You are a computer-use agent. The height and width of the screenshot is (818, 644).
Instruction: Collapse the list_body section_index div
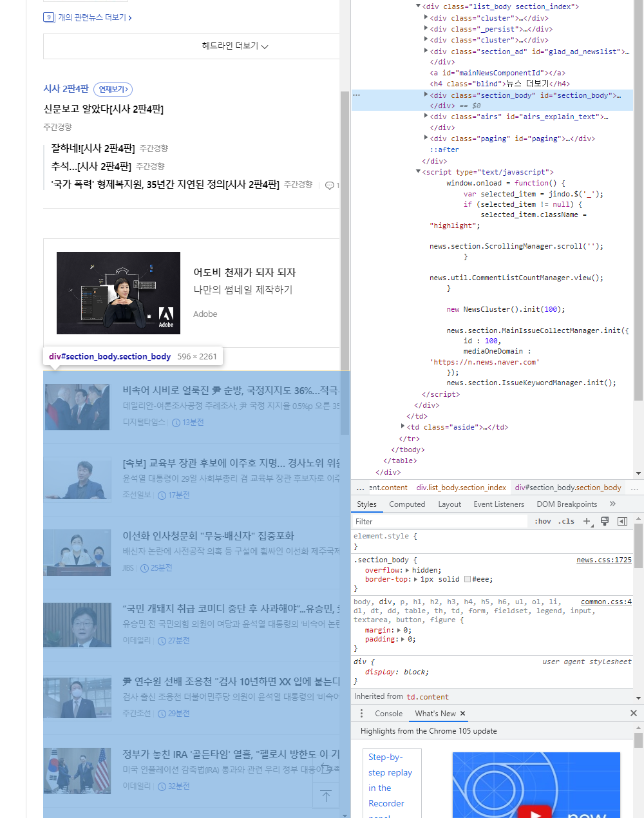(419, 6)
